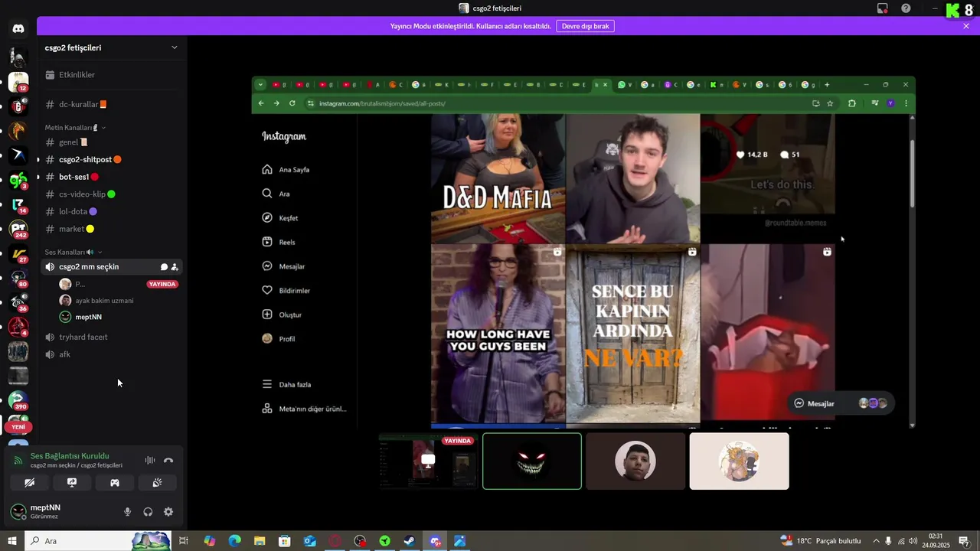980x551 pixels.
Task: Select the smiling-face avatar participant tile
Action: pyautogui.click(x=532, y=461)
